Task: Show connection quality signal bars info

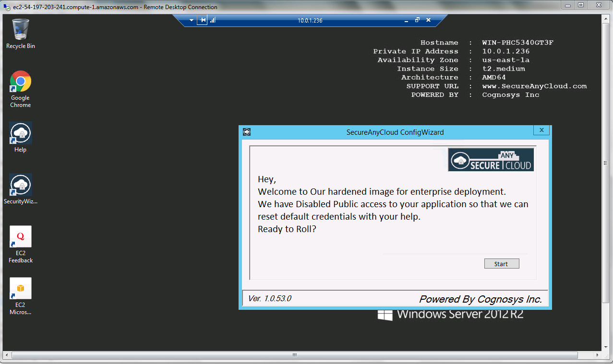Action: pos(213,20)
